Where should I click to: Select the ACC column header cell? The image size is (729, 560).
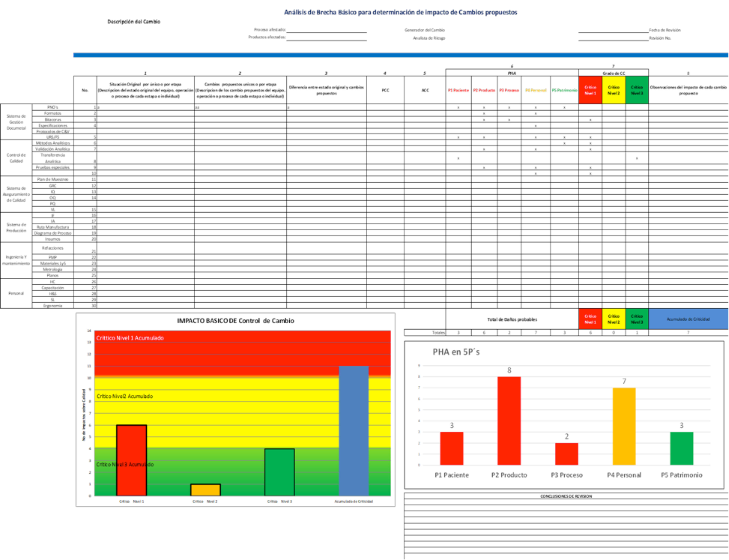[x=425, y=90]
